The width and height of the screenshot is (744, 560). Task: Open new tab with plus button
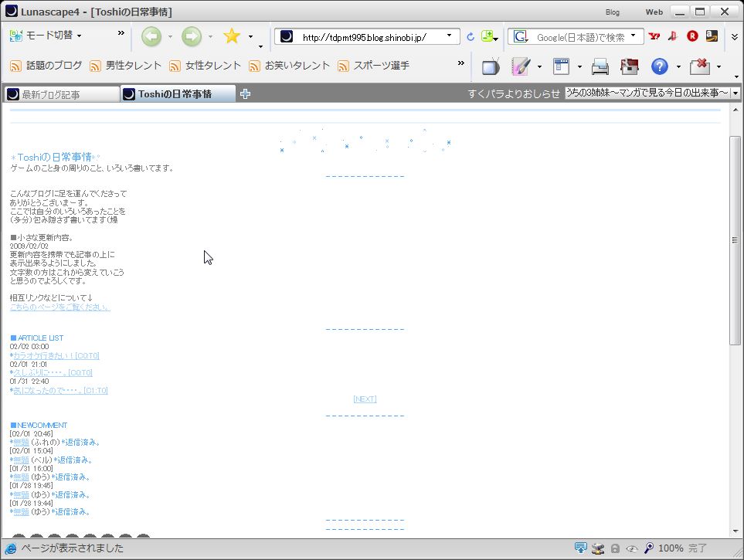(246, 94)
